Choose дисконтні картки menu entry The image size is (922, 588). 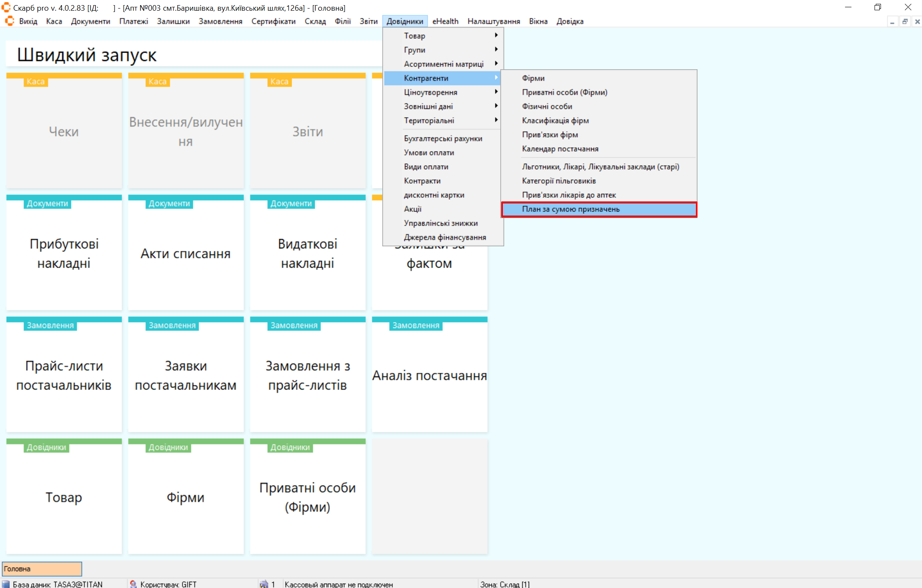pyautogui.click(x=434, y=195)
